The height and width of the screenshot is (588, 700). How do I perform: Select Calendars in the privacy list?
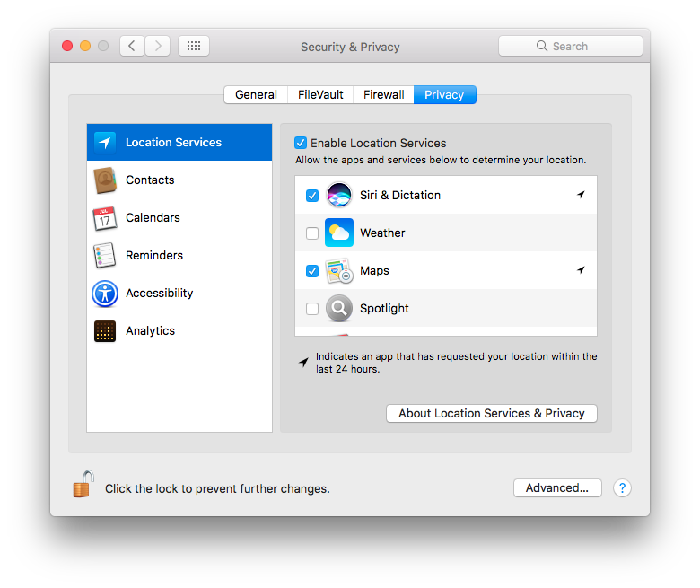point(179,218)
